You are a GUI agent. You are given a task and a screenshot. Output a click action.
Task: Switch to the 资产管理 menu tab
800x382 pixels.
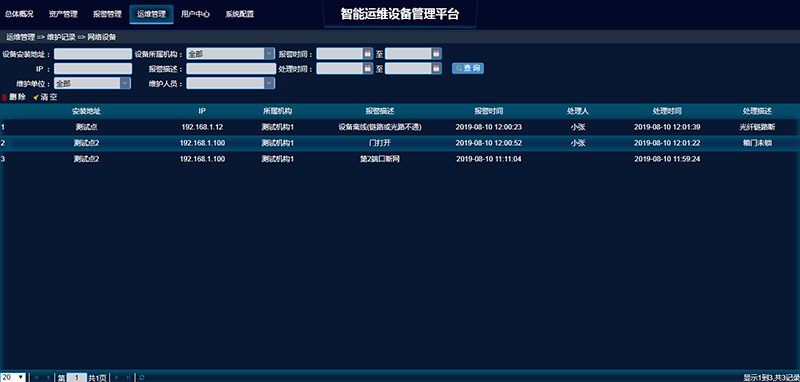(63, 14)
